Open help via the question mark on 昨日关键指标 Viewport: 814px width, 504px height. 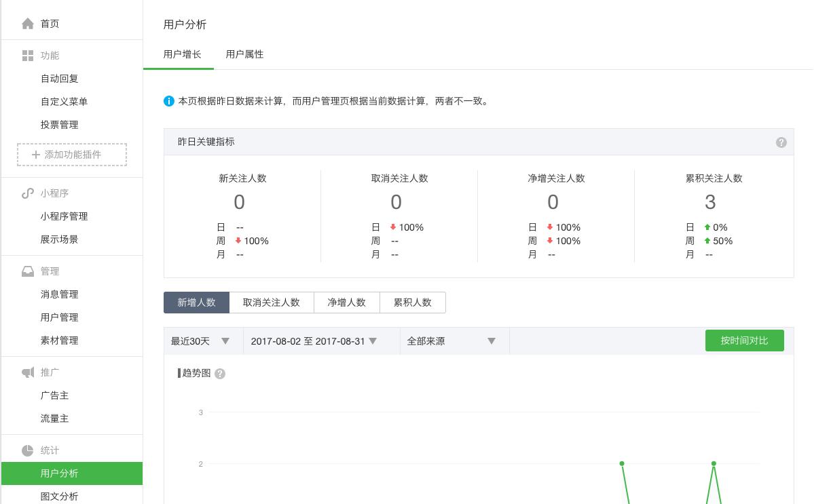[781, 142]
